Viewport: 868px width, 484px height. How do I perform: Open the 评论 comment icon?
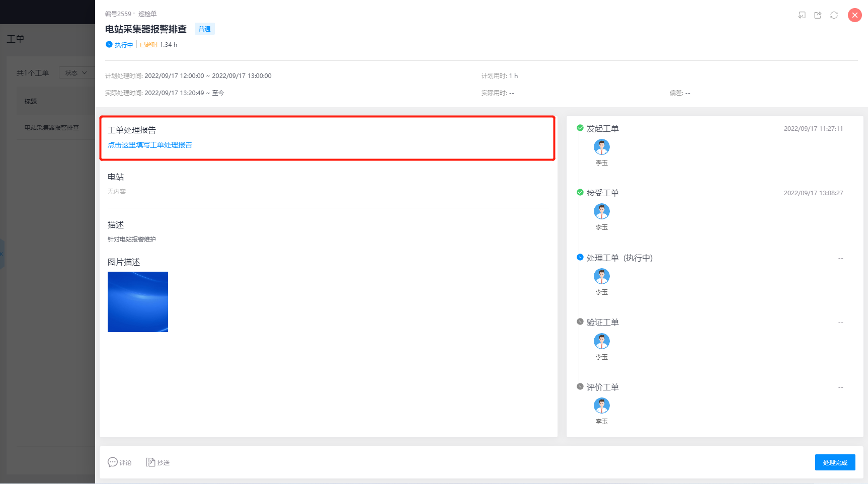(x=113, y=462)
